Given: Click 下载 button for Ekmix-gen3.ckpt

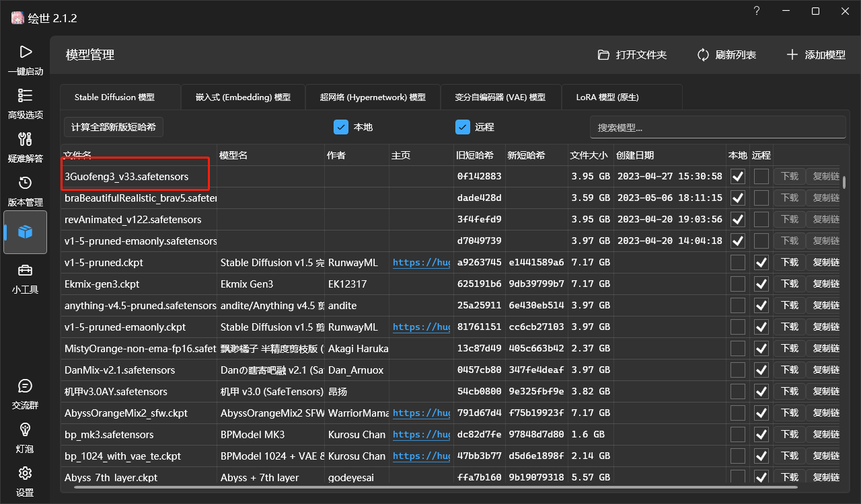Looking at the screenshot, I should point(789,284).
